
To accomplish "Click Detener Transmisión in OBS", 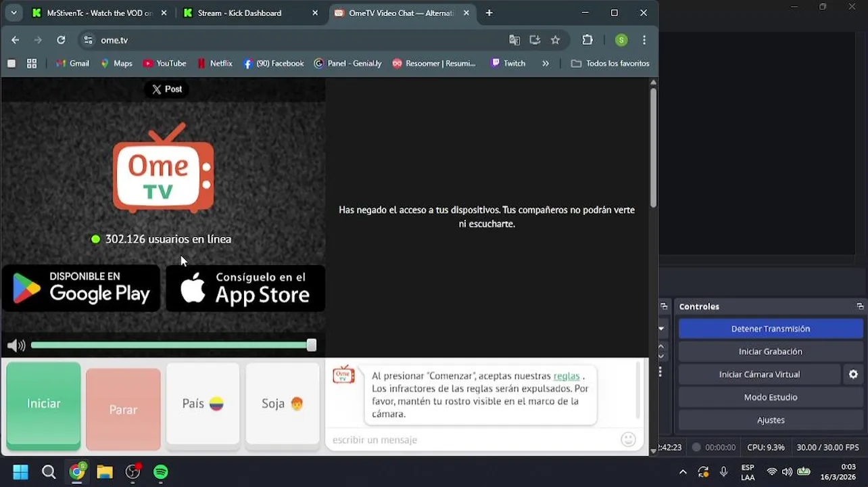I will (771, 329).
